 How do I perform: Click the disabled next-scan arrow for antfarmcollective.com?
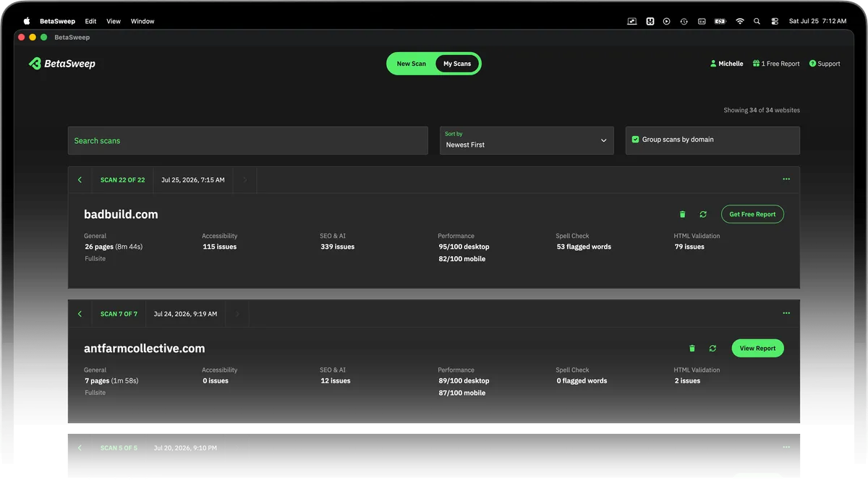pos(237,314)
